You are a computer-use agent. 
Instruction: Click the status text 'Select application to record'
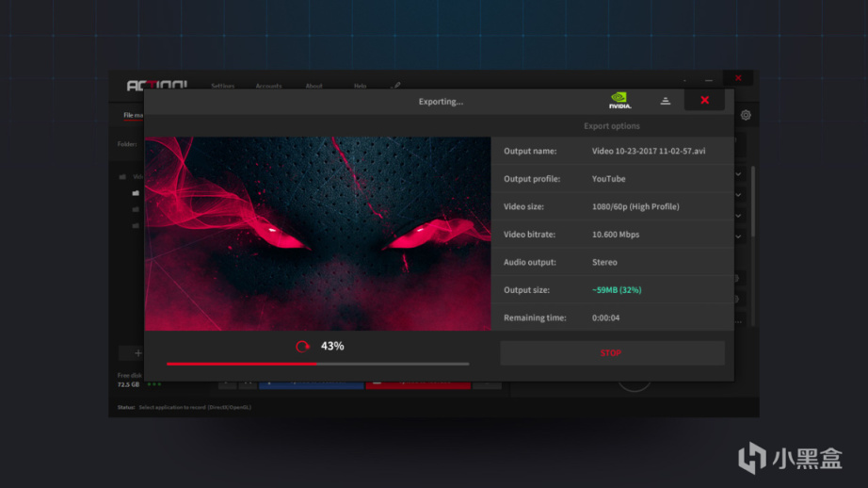[x=194, y=407]
